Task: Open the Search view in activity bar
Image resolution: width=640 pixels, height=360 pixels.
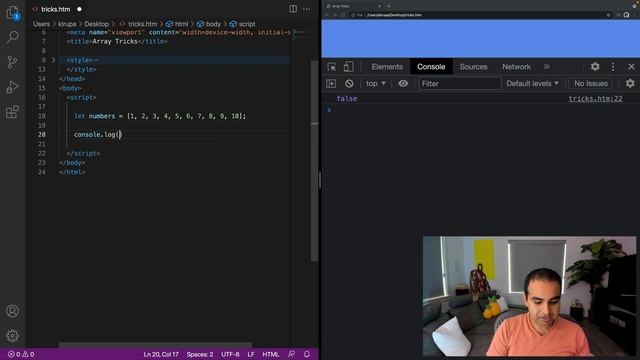Action: 13,37
